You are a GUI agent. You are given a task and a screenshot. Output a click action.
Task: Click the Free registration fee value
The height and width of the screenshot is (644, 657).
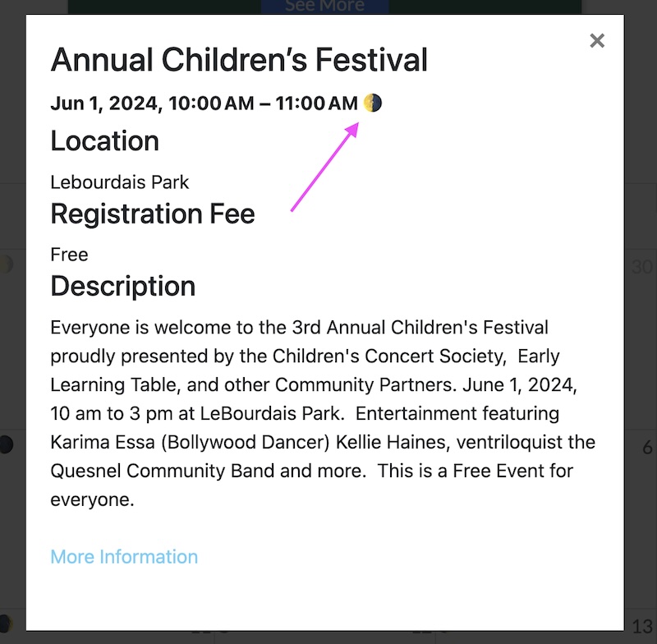pos(69,255)
